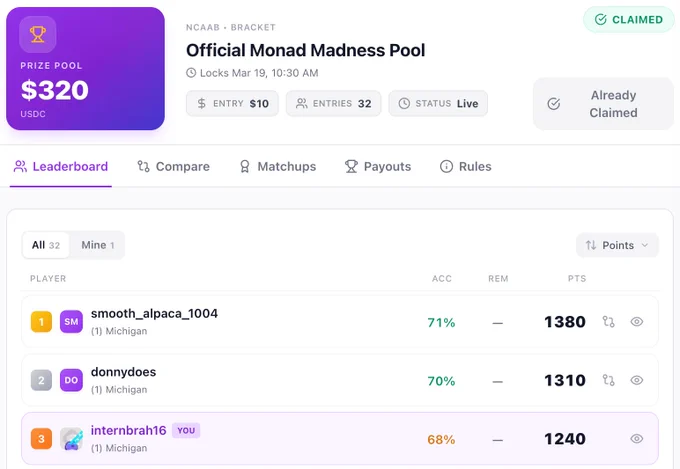Open the Leaderboard tab
This screenshot has width=680, height=469.
[61, 167]
